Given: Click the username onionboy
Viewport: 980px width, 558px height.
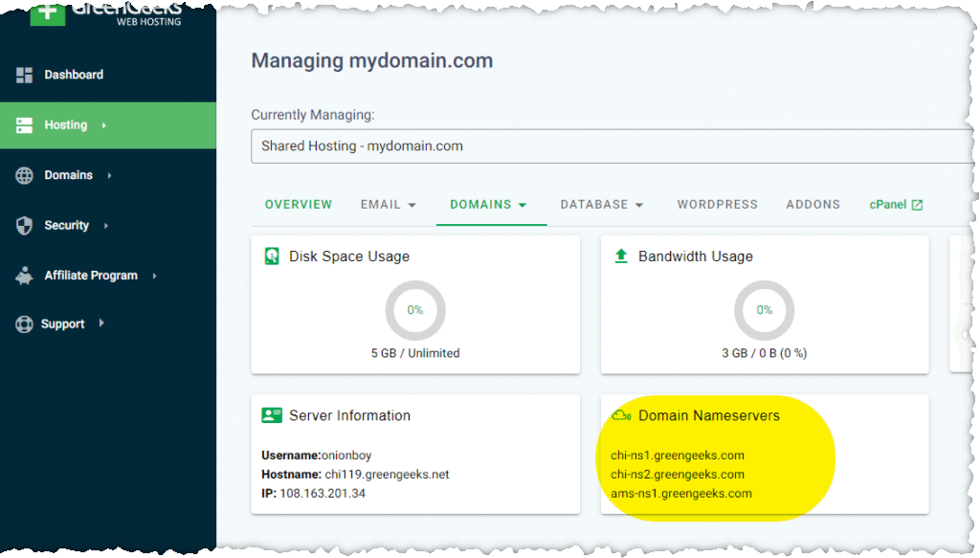Looking at the screenshot, I should coord(346,456).
